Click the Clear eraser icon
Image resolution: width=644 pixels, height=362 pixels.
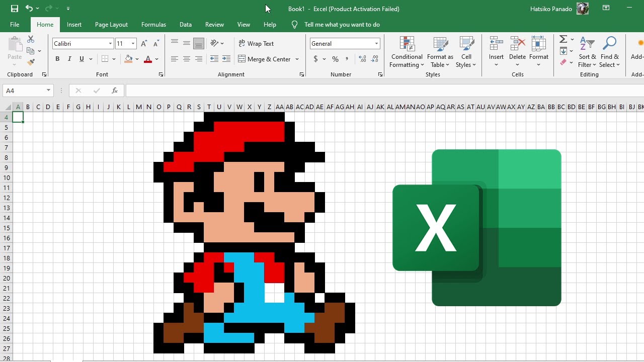click(563, 62)
